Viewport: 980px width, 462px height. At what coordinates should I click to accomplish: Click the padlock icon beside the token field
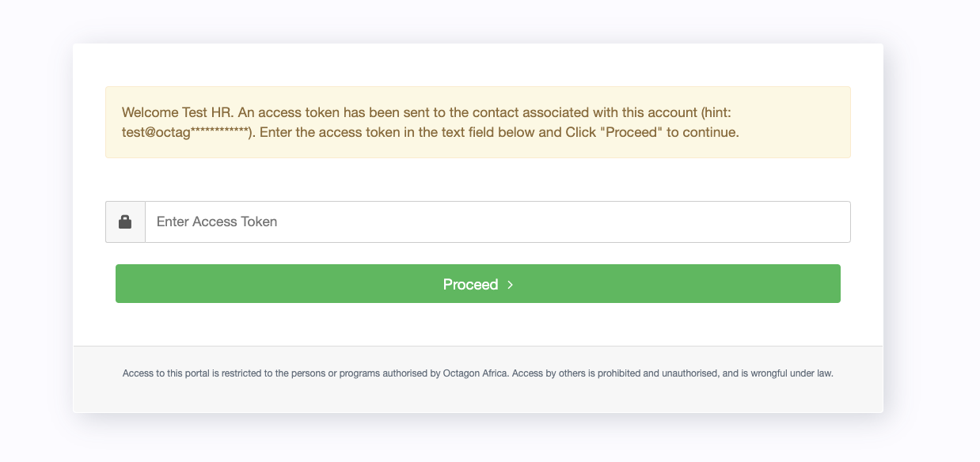(125, 222)
